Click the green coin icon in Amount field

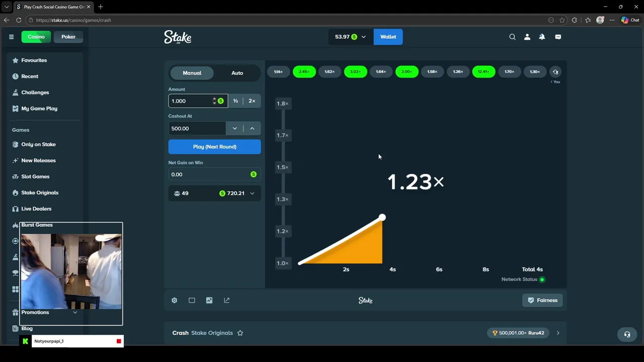coord(220,101)
